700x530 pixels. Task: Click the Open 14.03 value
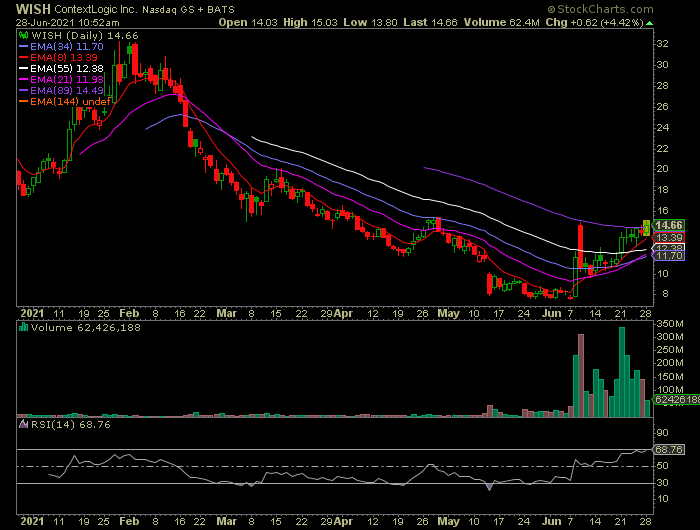tap(248, 22)
